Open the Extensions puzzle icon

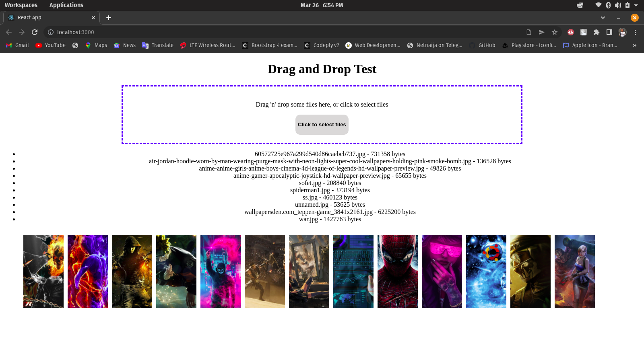[597, 32]
